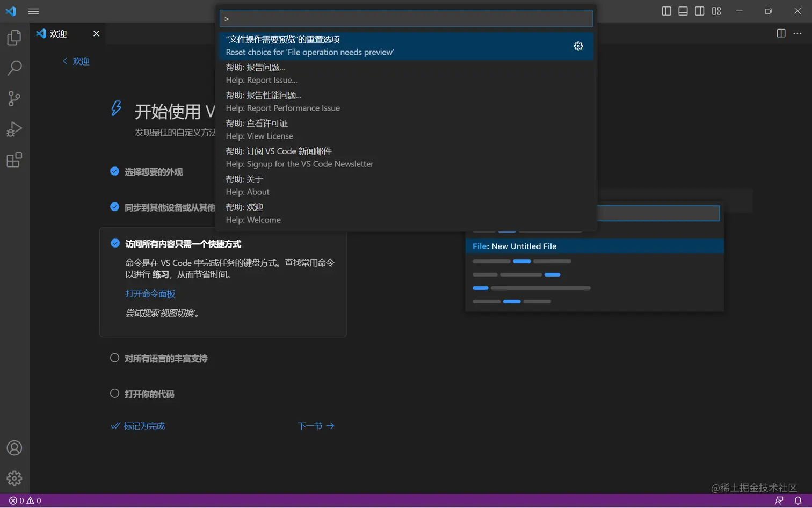
Task: Toggle secondary side bar layout icon
Action: 700,11
